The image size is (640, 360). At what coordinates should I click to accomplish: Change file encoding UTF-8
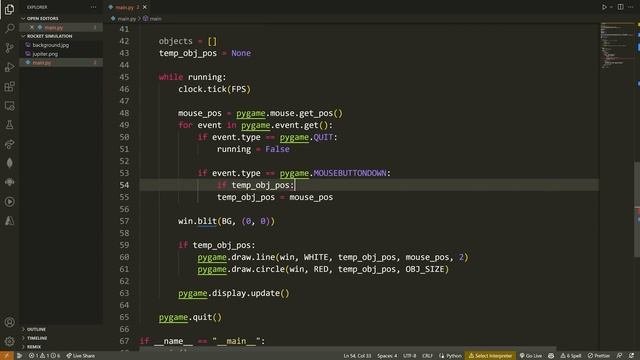409,356
